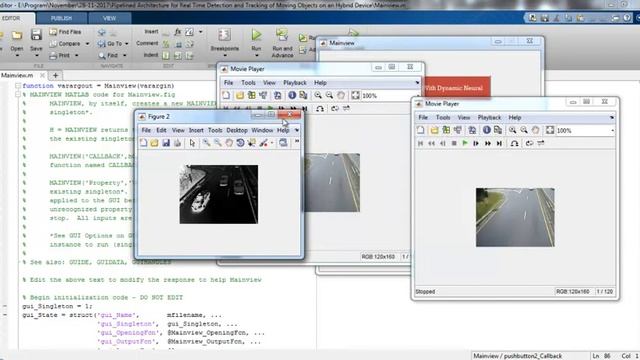This screenshot has width=640, height=360.
Task: Collapse the comment block fold marker
Action: pyautogui.click(x=18, y=94)
